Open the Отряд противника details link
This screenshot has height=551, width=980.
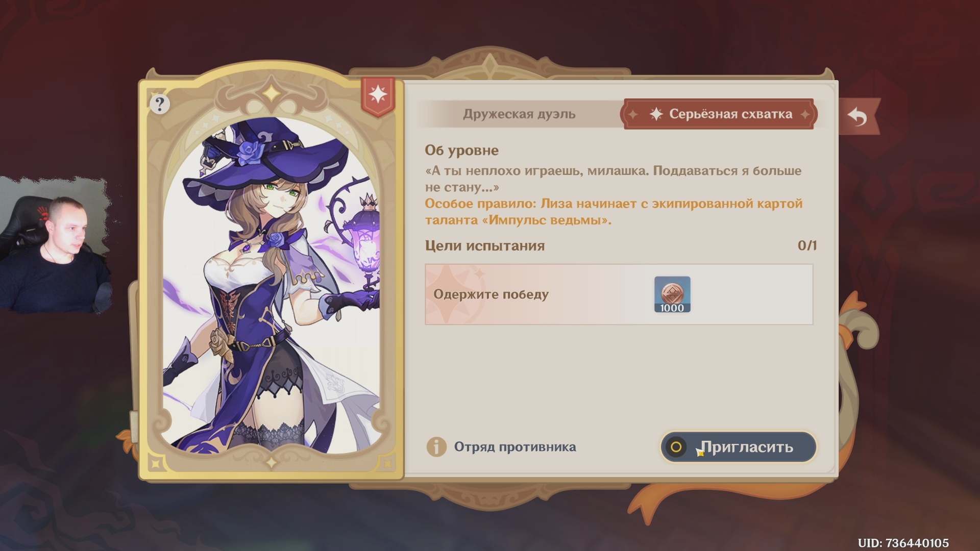tap(515, 447)
